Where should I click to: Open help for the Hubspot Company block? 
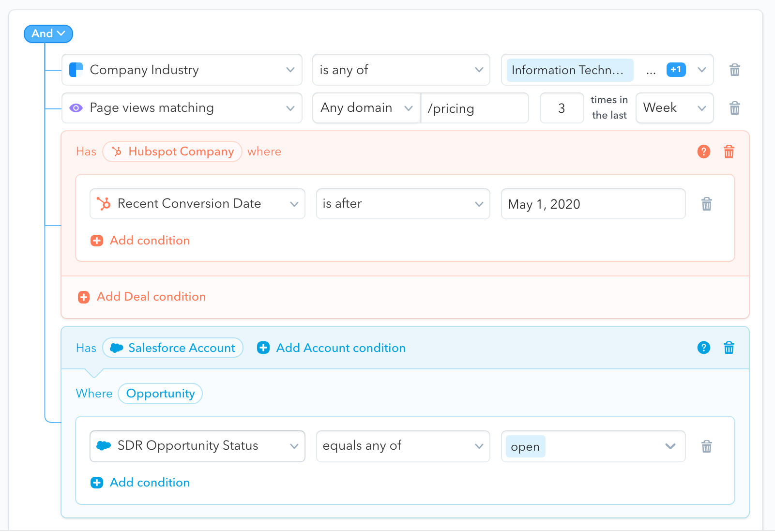tap(703, 152)
